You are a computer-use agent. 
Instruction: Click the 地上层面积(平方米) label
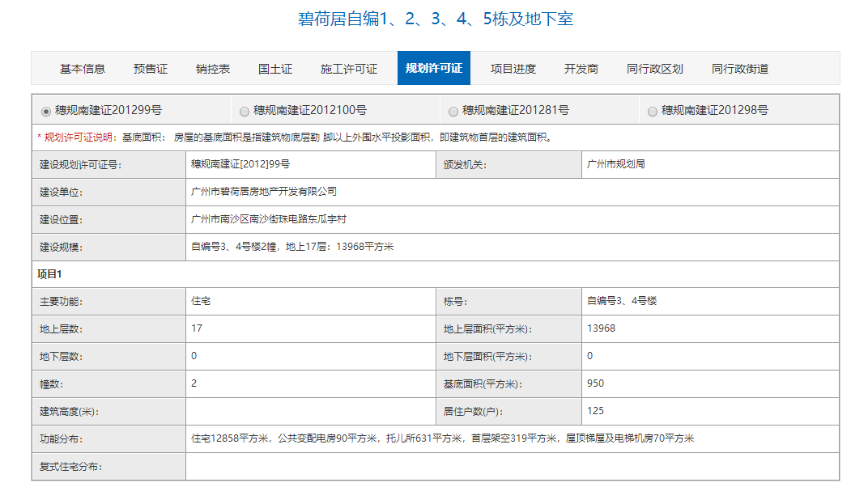487,329
